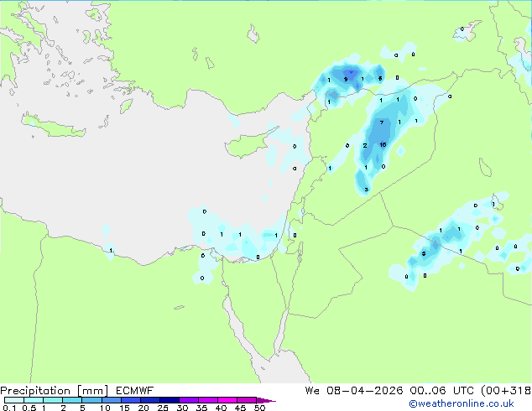The image size is (532, 411).
Task: Click the over-50 arrow tip of legend
Action: 266,400
